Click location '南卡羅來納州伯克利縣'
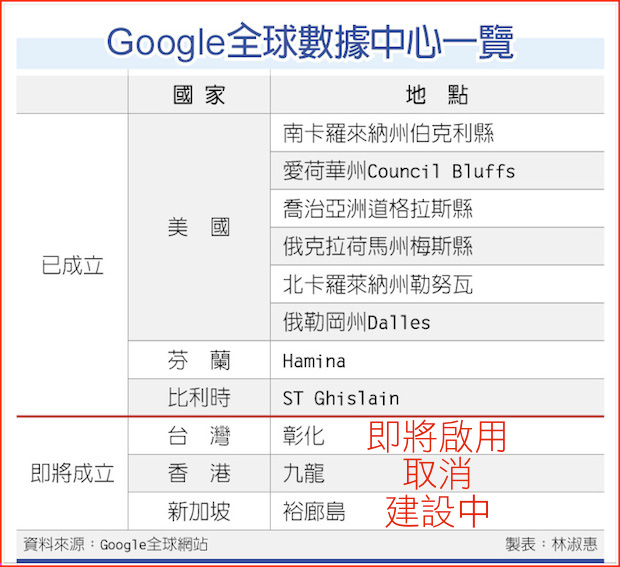Image resolution: width=620 pixels, height=567 pixels. (x=388, y=133)
